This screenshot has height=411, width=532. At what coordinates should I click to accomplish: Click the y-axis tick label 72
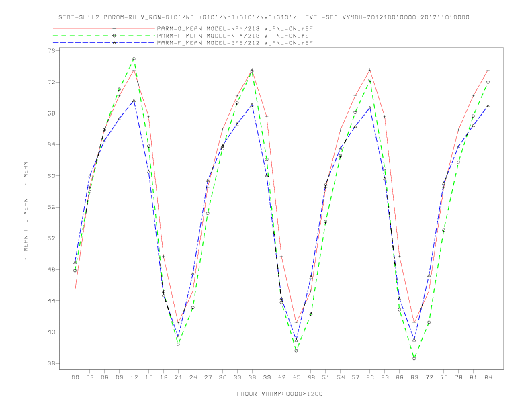(x=53, y=82)
